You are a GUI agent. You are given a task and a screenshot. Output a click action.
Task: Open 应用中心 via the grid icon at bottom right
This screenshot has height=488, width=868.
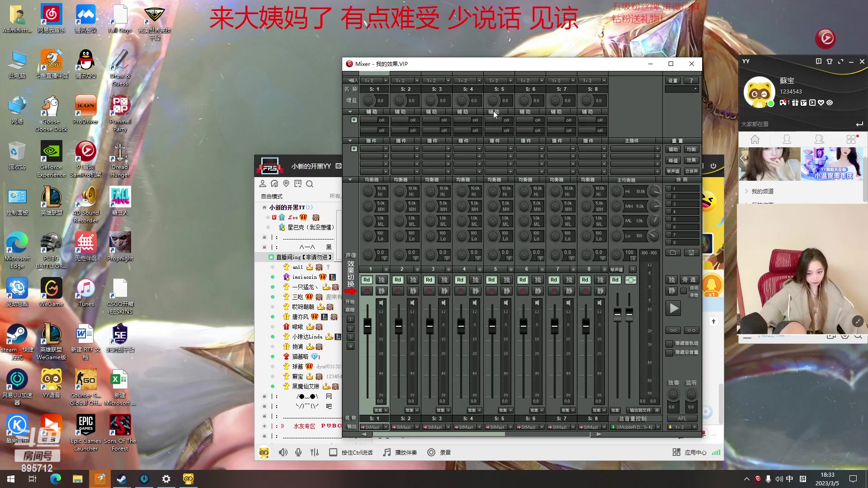point(676,452)
